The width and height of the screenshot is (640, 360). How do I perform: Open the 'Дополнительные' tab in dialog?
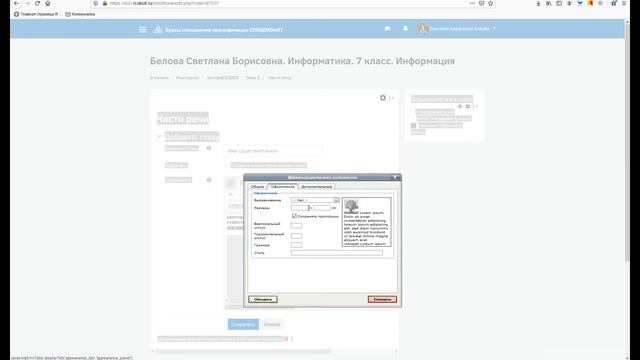317,187
